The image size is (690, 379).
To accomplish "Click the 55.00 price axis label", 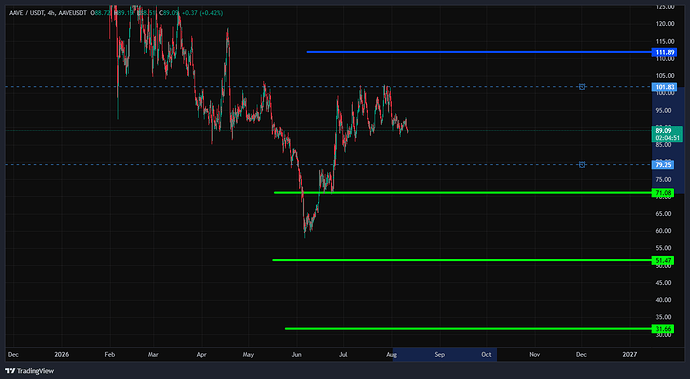I will (664, 248).
